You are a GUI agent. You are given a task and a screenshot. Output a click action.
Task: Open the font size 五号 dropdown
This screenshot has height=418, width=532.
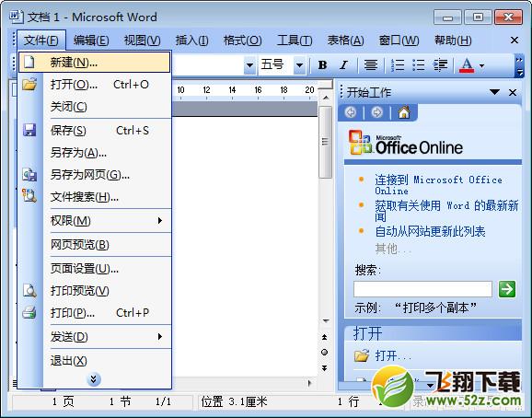(299, 64)
